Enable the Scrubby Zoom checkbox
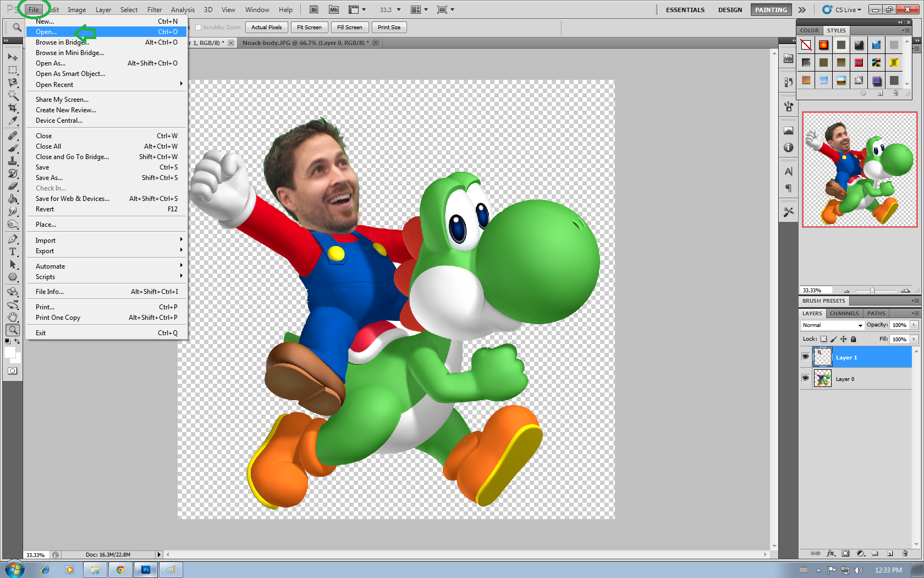This screenshot has width=924, height=578. pos(199,27)
